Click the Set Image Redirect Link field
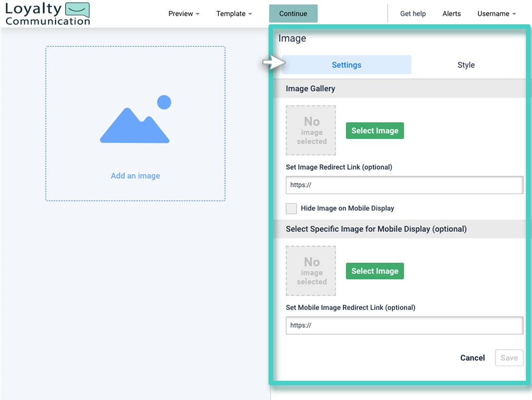Image resolution: width=532 pixels, height=400 pixels. [x=404, y=185]
